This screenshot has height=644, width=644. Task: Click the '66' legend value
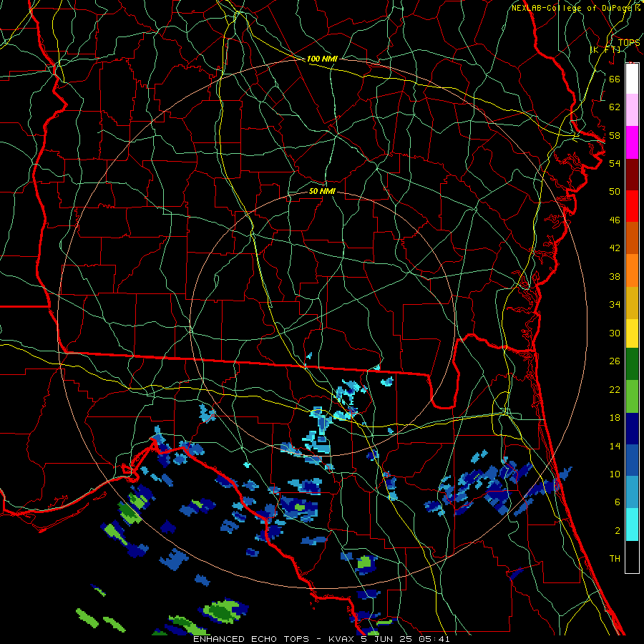point(615,79)
